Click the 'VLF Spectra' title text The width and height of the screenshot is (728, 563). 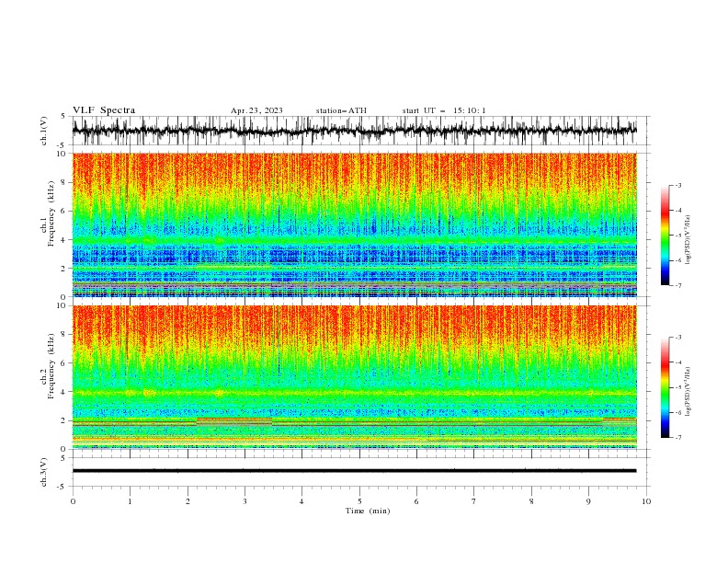[x=104, y=110]
